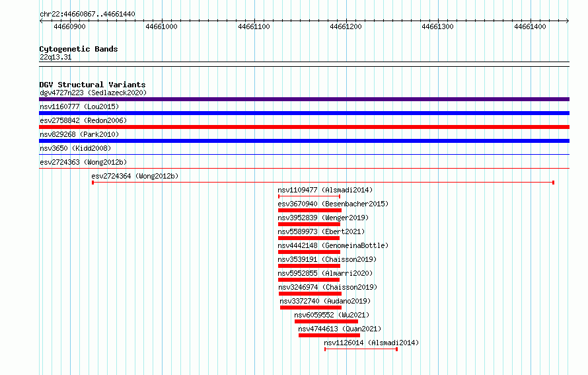This screenshot has height=375, width=588.
Task: Open the nsv3952839 (Wenger2019) label
Action: coord(323,218)
